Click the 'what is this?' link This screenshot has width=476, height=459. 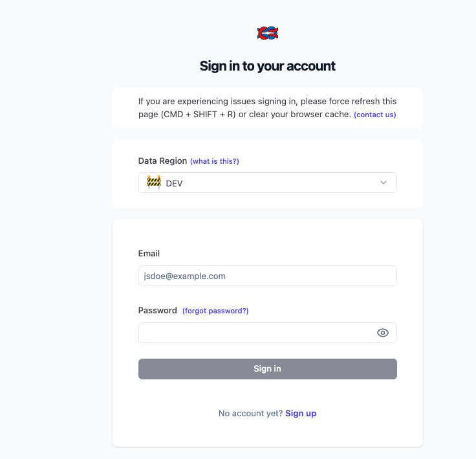coord(215,161)
